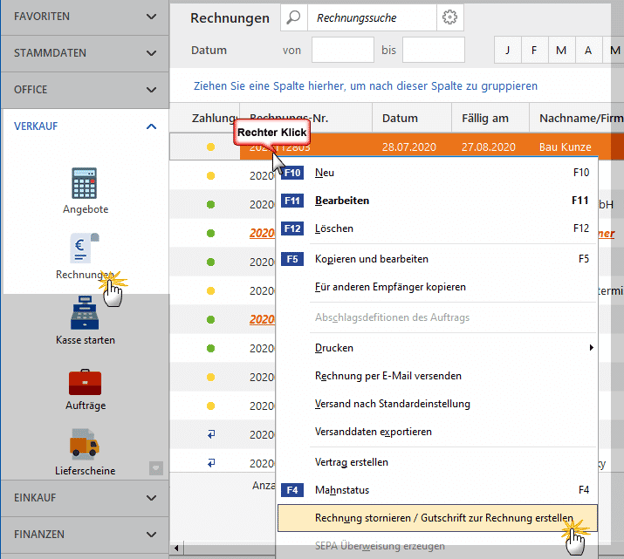Expand the FAVORITEN section
The height and width of the screenshot is (559, 624).
click(x=84, y=17)
